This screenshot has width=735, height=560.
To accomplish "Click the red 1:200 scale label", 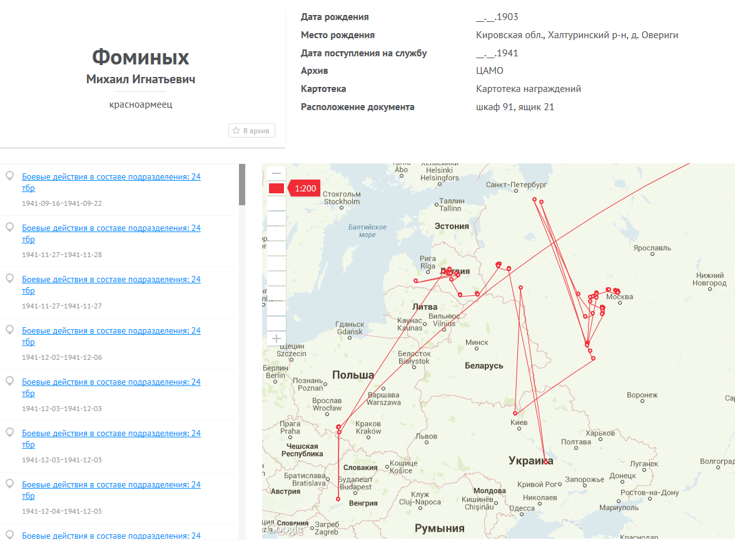I will pos(305,188).
